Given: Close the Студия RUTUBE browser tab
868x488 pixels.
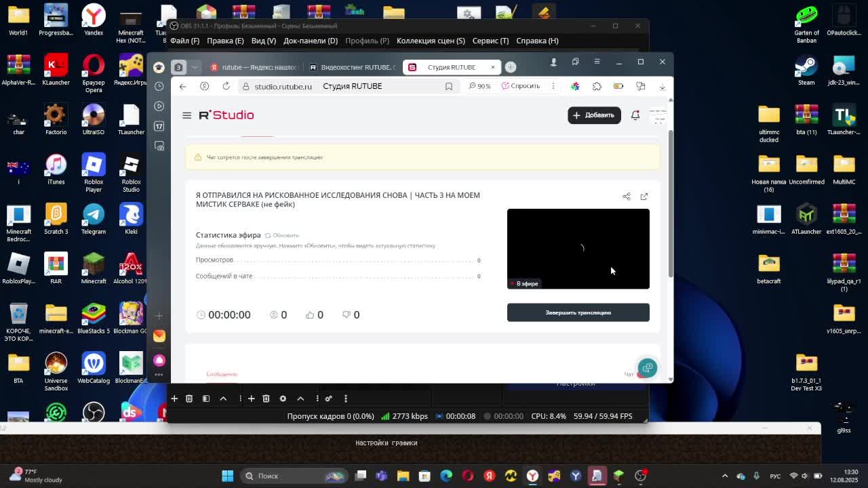Looking at the screenshot, I should click(x=493, y=67).
